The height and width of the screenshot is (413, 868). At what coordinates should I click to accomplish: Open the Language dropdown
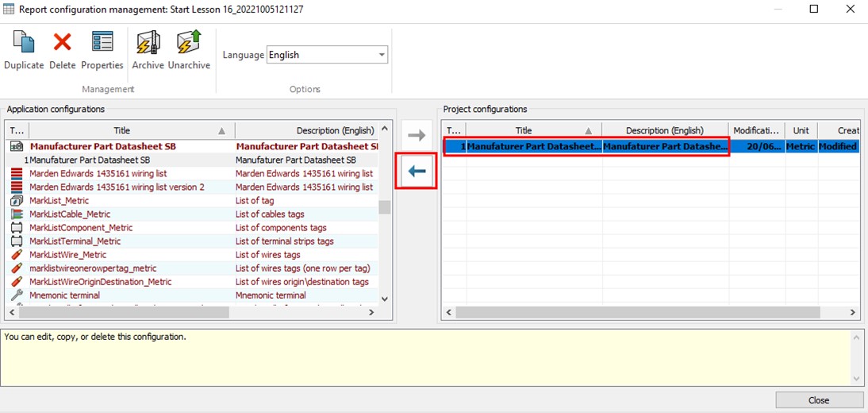[382, 55]
